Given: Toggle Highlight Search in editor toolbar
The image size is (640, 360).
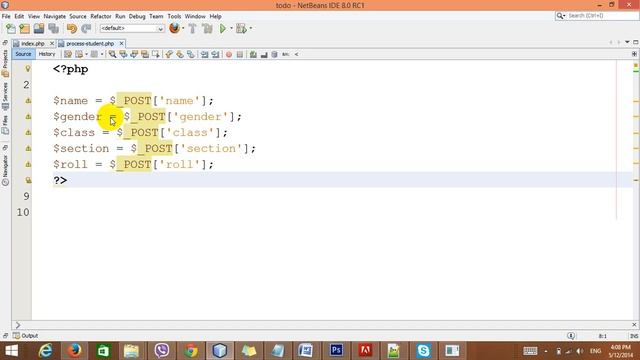Looking at the screenshot, I should [145, 54].
